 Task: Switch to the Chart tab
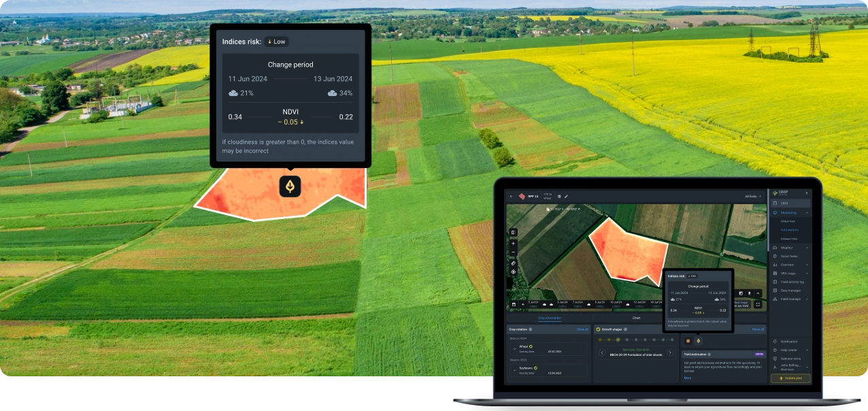pos(636,318)
